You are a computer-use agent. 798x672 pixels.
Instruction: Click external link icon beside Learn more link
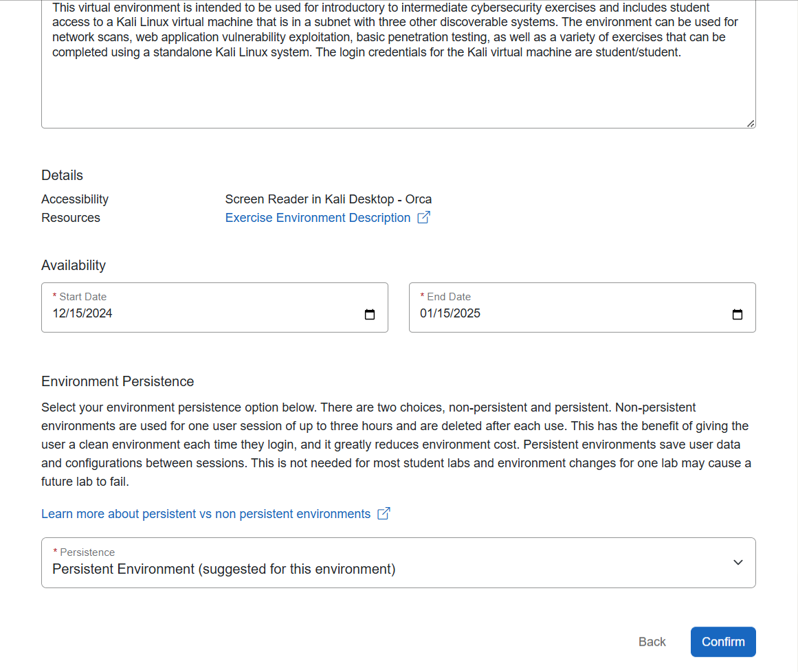click(x=384, y=513)
